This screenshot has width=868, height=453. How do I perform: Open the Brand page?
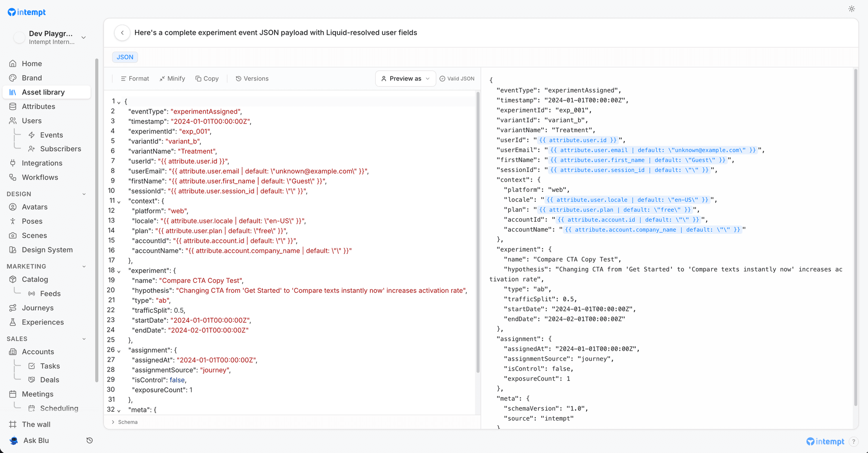[47, 78]
